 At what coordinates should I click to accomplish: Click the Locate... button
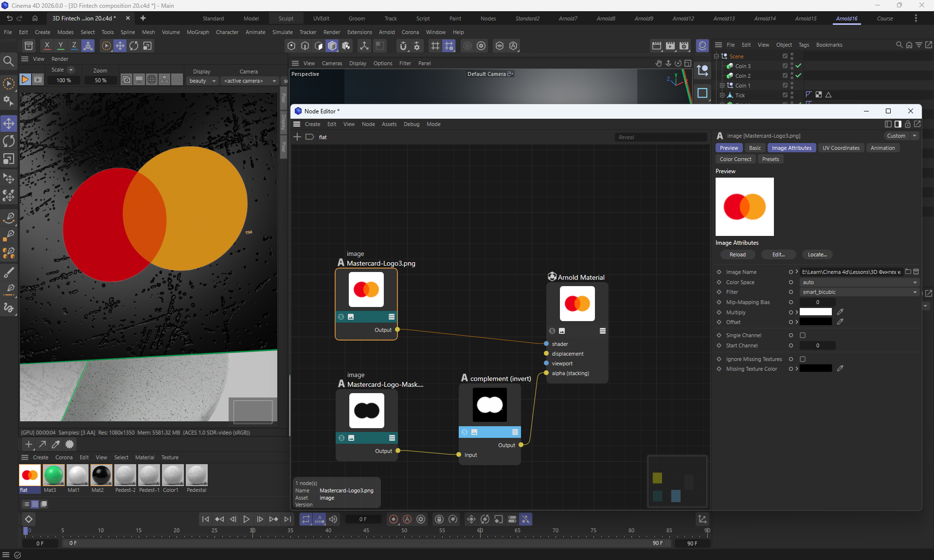[817, 254]
